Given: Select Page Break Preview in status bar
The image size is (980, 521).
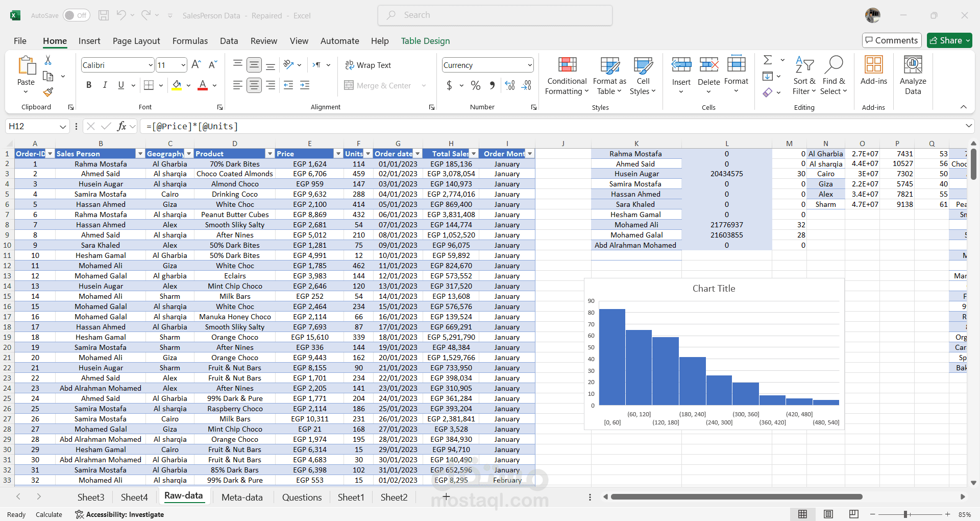Looking at the screenshot, I should click(x=854, y=514).
